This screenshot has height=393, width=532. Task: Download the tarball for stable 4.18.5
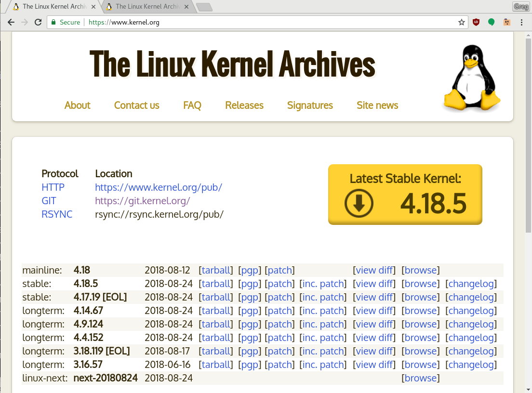(x=215, y=284)
